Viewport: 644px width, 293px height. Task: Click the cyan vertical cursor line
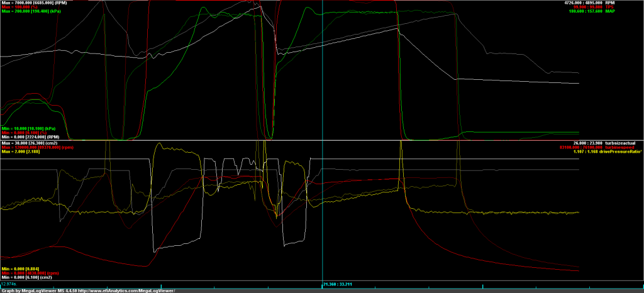tap(322, 94)
